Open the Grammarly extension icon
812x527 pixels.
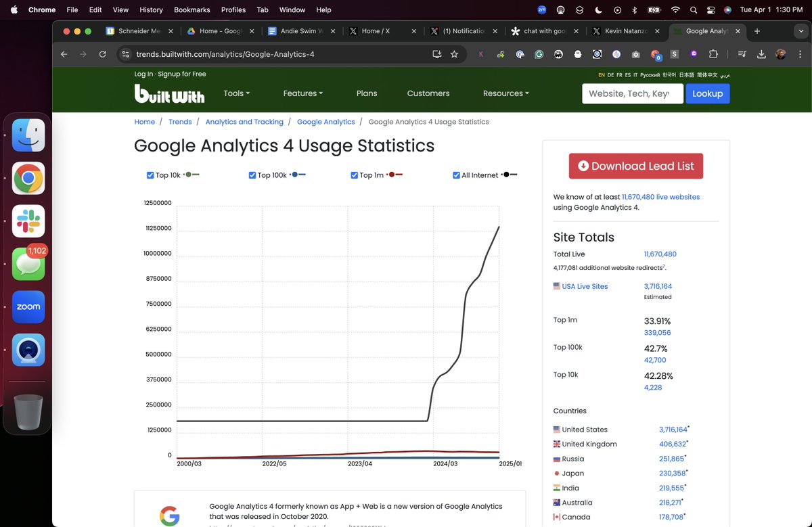point(539,54)
